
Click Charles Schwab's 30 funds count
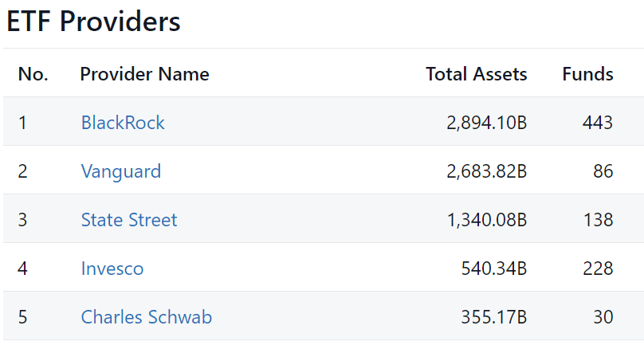[603, 316]
